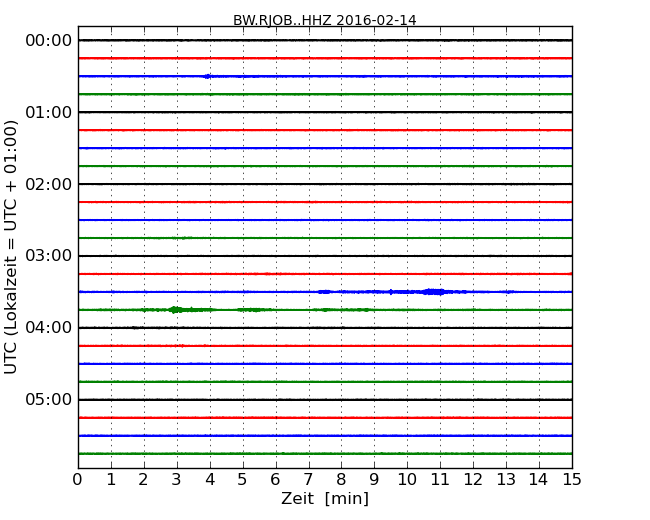This screenshot has width=650, height=520.
Task: Click x-axis tick label "6"
Action: [x=275, y=479]
